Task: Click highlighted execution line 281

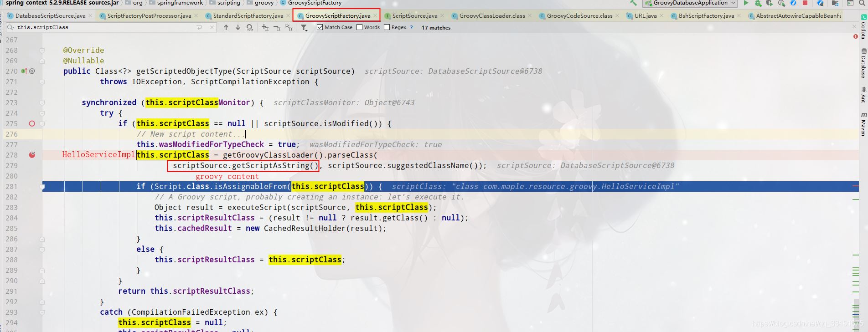Action: 450,186
